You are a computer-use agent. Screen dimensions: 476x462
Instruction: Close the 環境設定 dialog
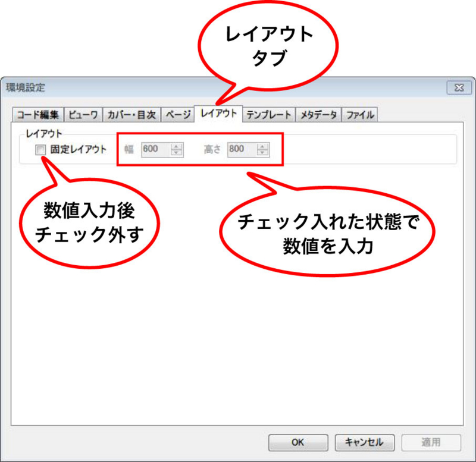(x=459, y=87)
